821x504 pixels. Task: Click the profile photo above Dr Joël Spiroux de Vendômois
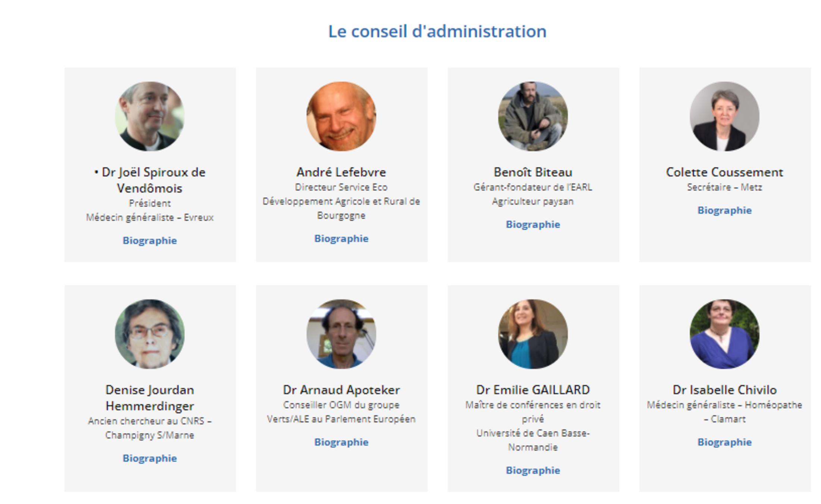pyautogui.click(x=150, y=116)
